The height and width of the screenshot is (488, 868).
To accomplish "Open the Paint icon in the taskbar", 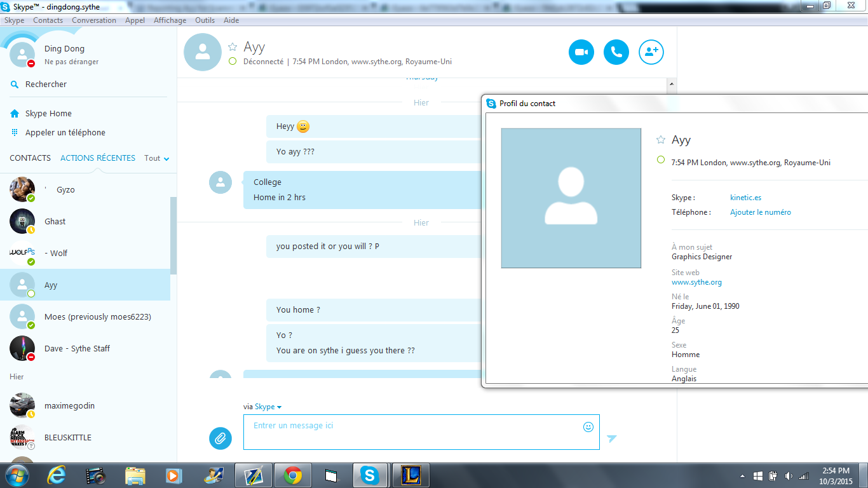I will click(x=214, y=475).
